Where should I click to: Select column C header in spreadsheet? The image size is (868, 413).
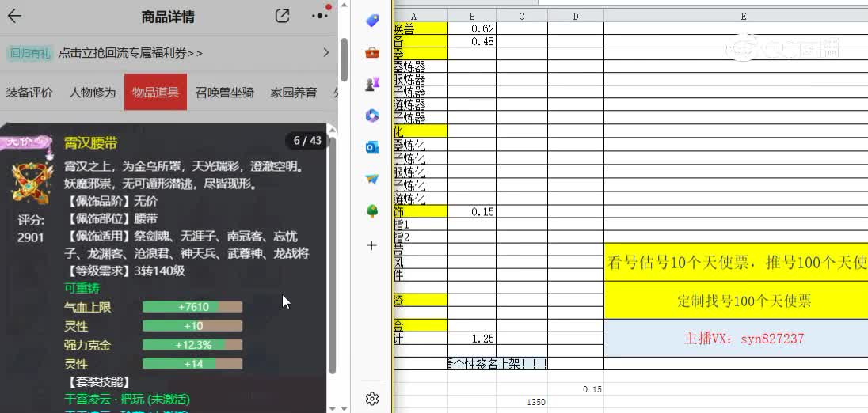tap(521, 17)
